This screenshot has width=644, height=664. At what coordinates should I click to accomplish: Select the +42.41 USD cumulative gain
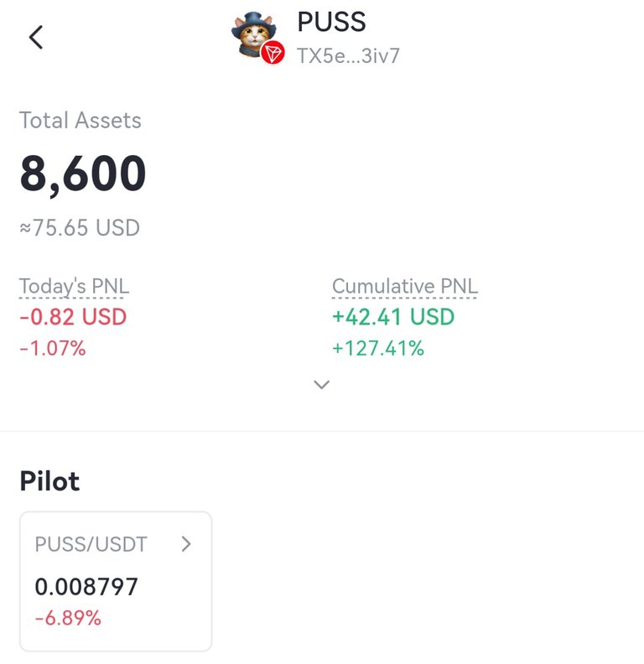pyautogui.click(x=393, y=317)
